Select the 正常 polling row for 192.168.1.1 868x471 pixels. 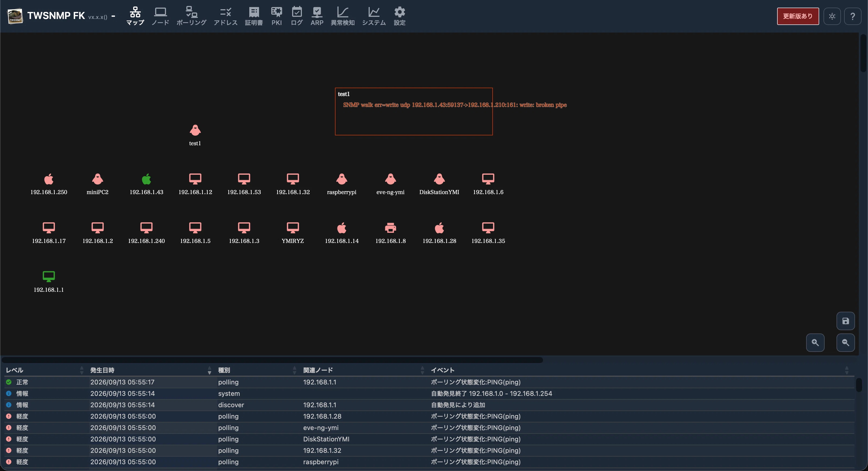(x=429, y=382)
